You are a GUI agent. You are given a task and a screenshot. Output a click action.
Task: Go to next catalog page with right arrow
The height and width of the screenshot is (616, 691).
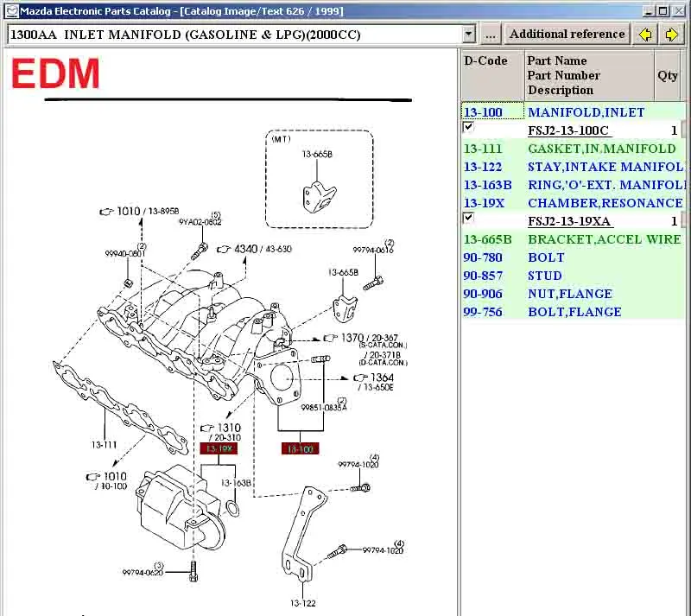(x=671, y=35)
